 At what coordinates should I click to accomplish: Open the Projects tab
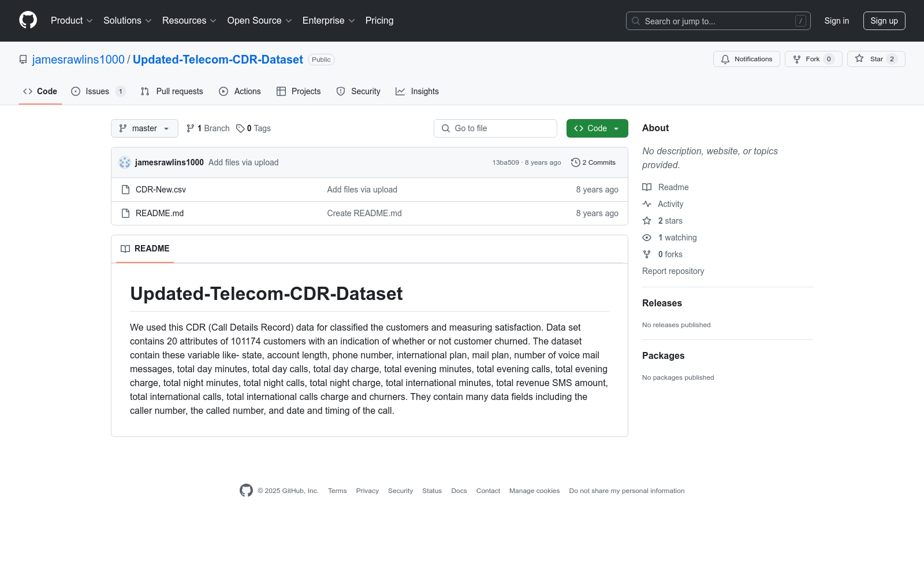pyautogui.click(x=299, y=91)
